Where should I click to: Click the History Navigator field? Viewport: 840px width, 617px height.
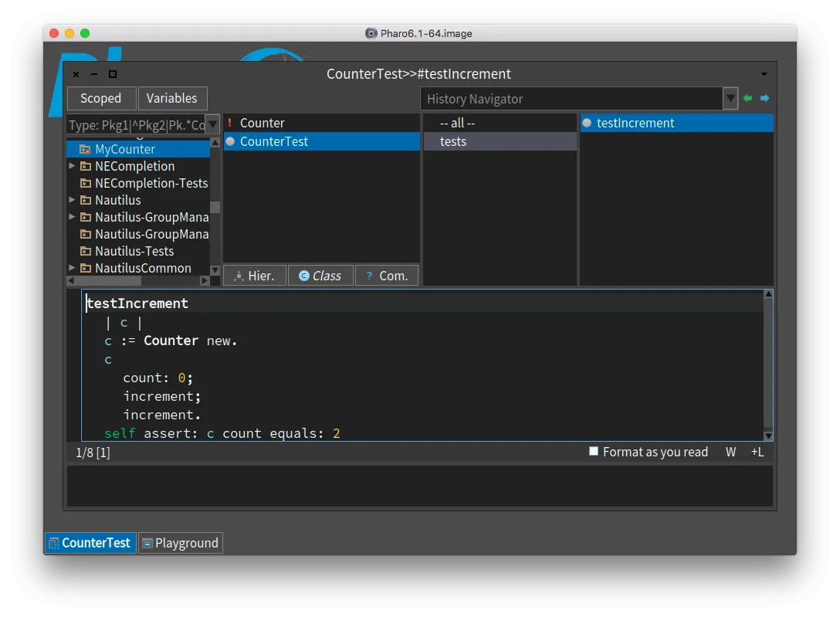click(571, 99)
